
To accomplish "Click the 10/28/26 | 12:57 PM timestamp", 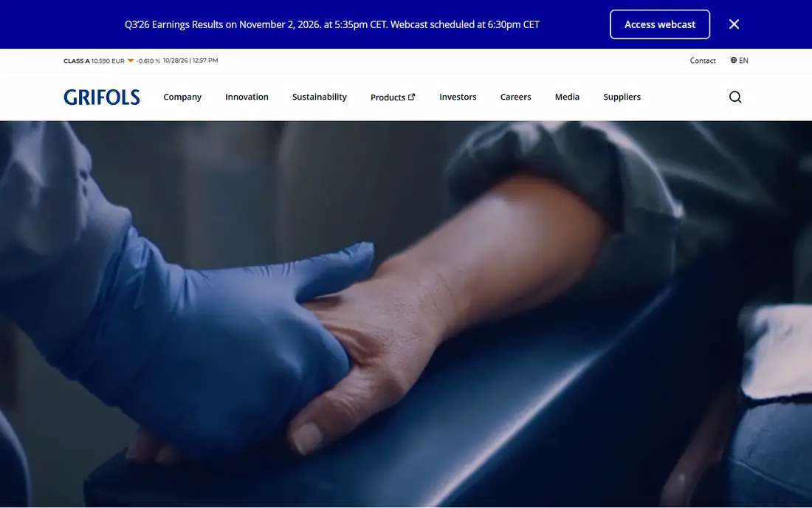I will click(x=190, y=61).
